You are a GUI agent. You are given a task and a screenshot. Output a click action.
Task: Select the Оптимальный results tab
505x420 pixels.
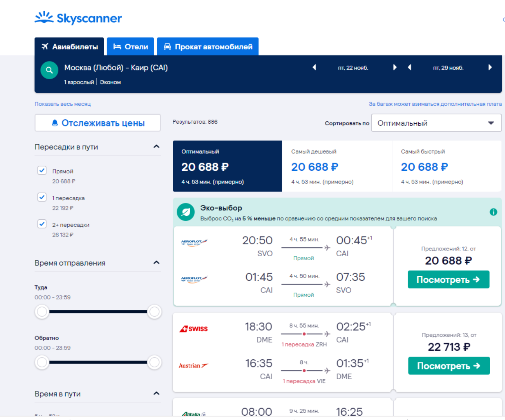click(x=227, y=166)
